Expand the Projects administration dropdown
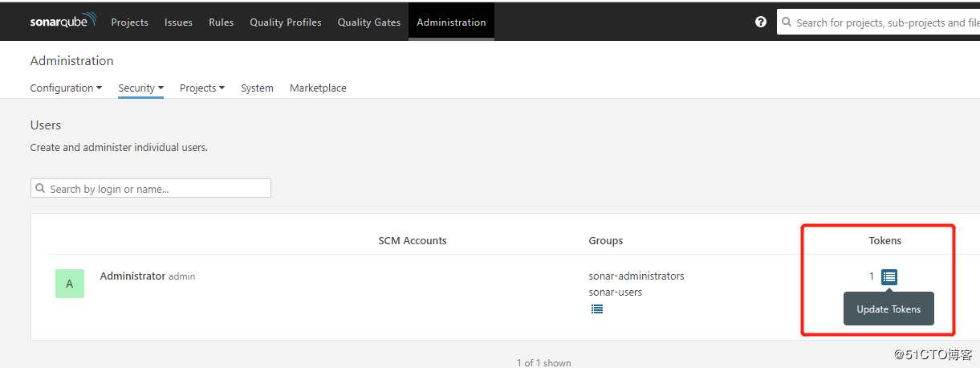This screenshot has height=368, width=980. pyautogui.click(x=202, y=88)
